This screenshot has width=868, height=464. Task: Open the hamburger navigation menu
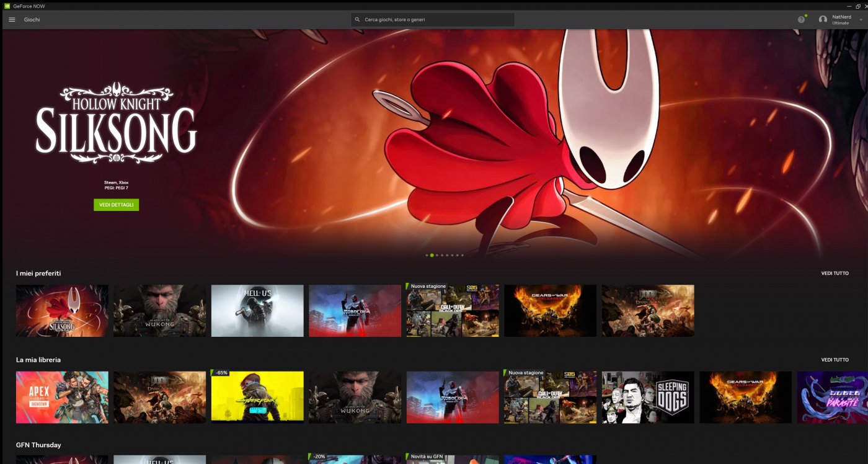point(12,19)
